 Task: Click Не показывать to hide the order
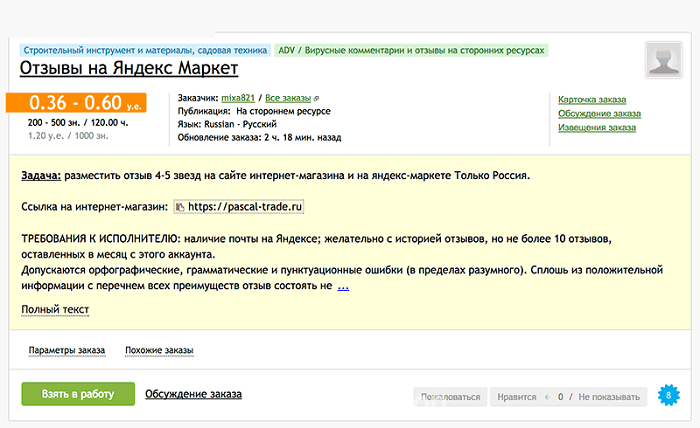click(x=609, y=397)
